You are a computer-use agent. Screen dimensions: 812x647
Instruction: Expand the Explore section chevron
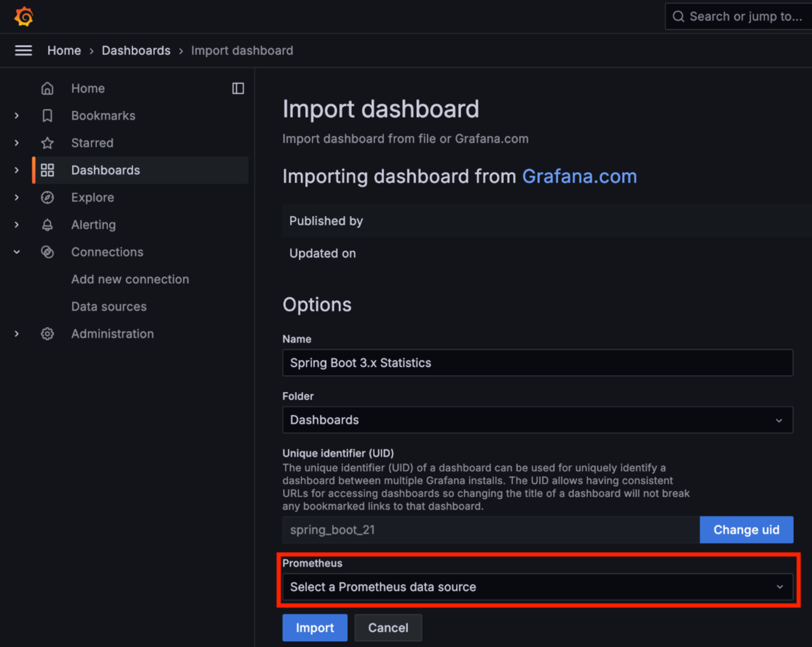pos(17,198)
